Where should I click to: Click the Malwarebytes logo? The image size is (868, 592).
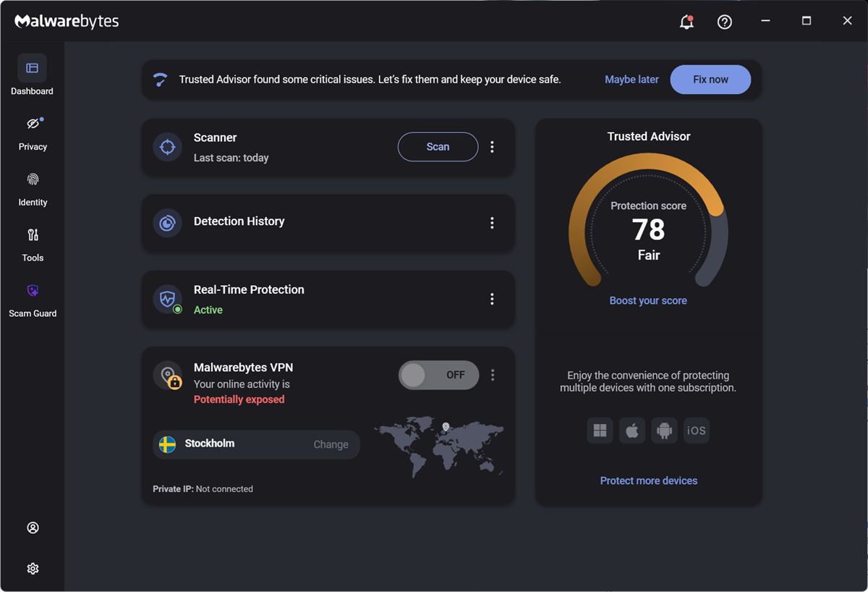[67, 21]
